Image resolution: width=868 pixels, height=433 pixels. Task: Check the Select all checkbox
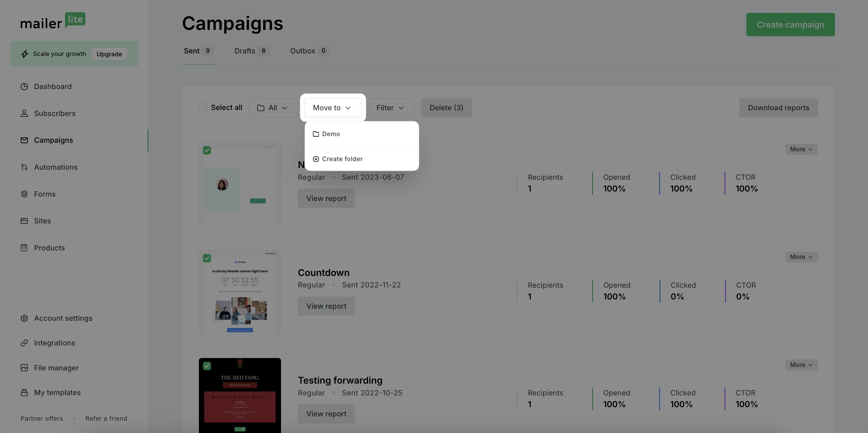[203, 107]
